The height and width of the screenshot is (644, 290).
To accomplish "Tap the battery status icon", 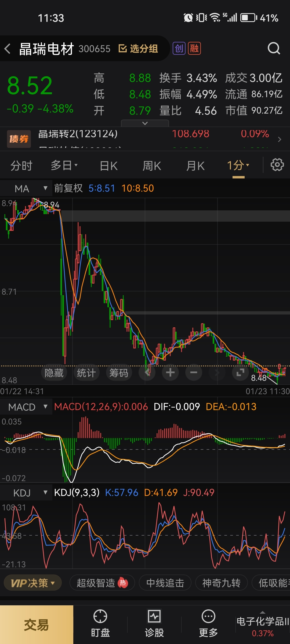I will pos(249,18).
